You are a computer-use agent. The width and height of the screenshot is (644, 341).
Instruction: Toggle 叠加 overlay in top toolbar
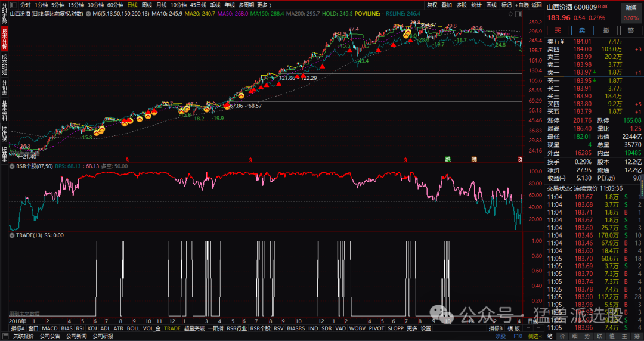447,5
